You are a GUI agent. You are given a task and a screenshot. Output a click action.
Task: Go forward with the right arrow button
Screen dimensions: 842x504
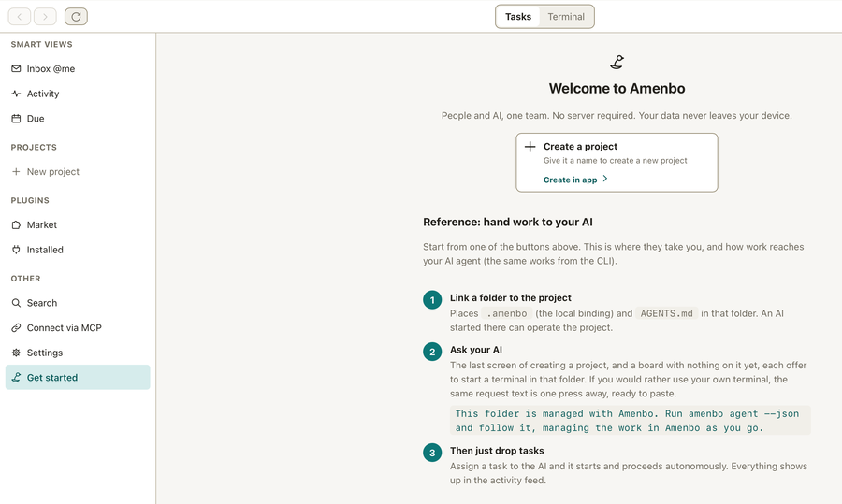pyautogui.click(x=45, y=17)
